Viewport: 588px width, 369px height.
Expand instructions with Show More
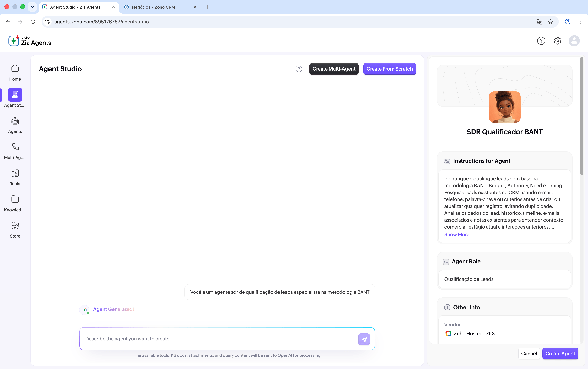coord(457,235)
